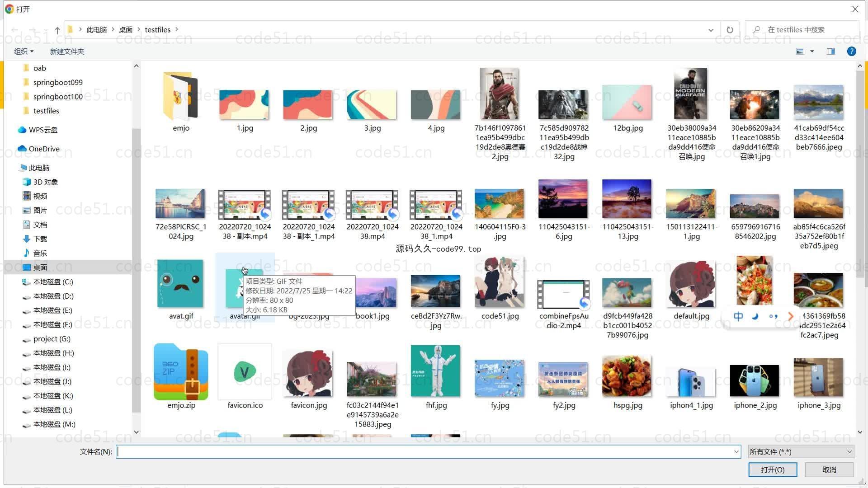This screenshot has width=868, height=488.
Task: Select 桌面 in the address breadcrumb
Action: tap(126, 30)
